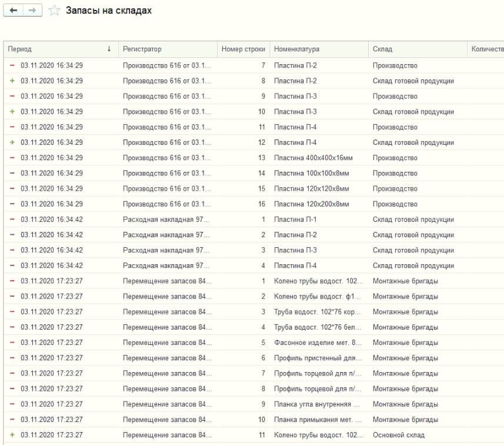Select Профиль торцевой cell in row 8
Image resolution: width=504 pixels, height=445 pixels.
319,388
